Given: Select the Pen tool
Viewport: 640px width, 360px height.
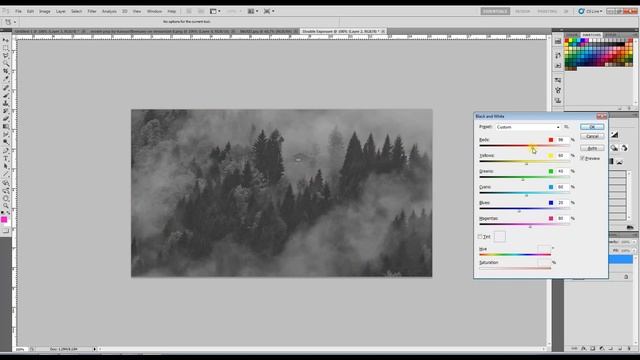Looking at the screenshot, I should click(x=6, y=151).
